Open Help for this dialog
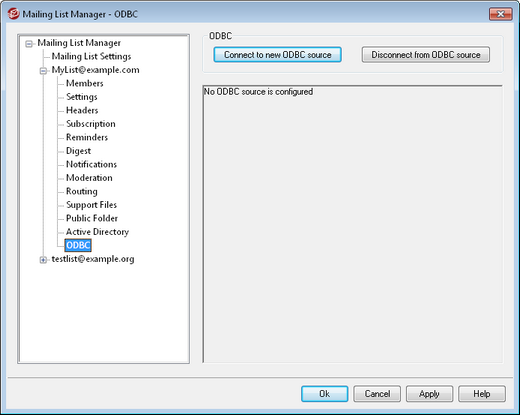The image size is (520, 415). (x=482, y=394)
